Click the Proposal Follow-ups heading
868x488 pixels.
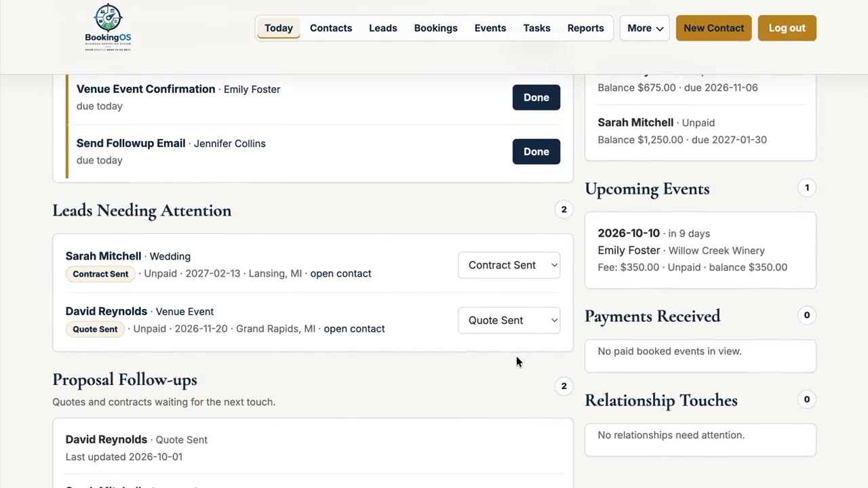point(125,380)
